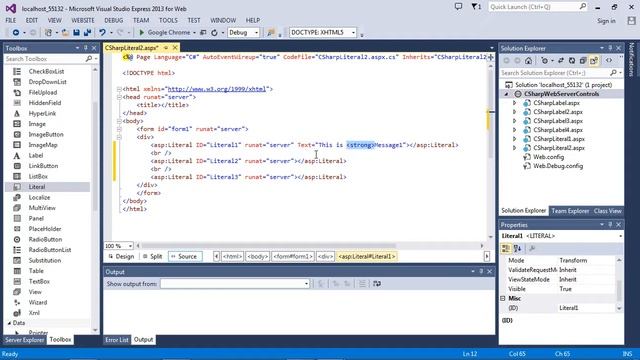Click the Navigate Backward toolbar icon

(16, 32)
